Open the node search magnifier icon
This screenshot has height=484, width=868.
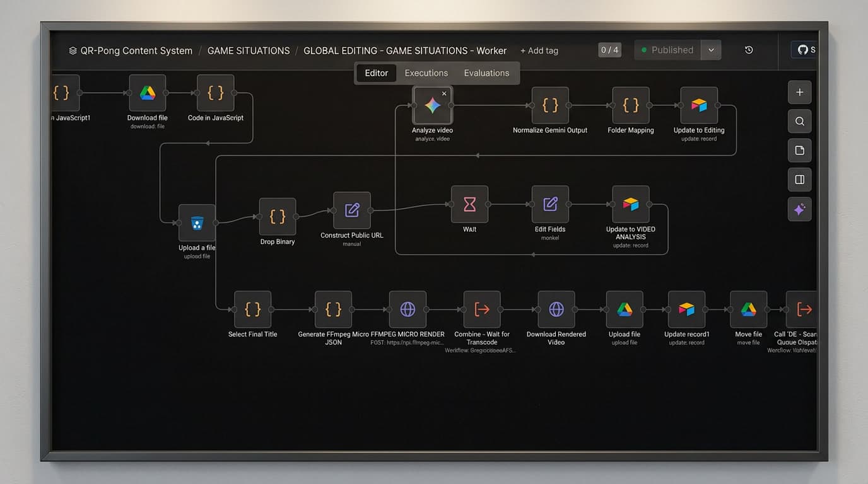pos(799,121)
